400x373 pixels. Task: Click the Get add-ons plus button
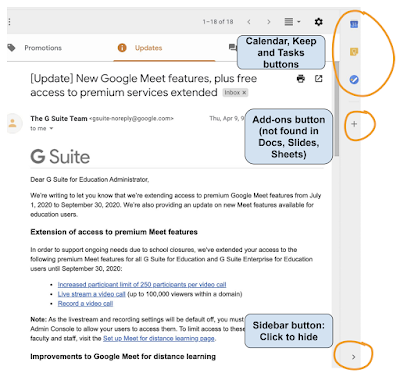pyautogui.click(x=354, y=124)
